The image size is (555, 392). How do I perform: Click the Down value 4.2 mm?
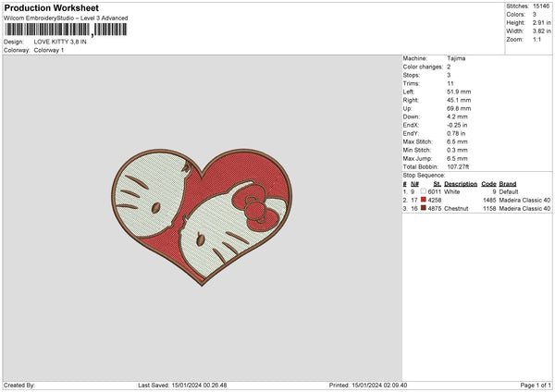pos(457,116)
